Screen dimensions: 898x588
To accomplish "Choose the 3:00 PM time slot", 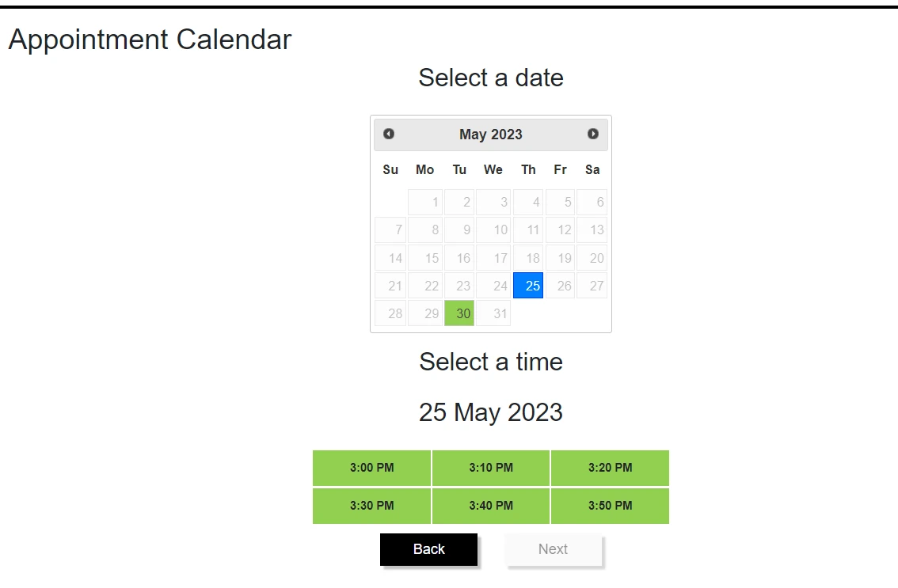I will point(372,468).
